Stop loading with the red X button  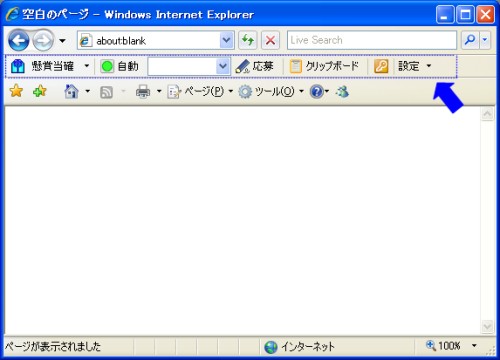click(270, 40)
